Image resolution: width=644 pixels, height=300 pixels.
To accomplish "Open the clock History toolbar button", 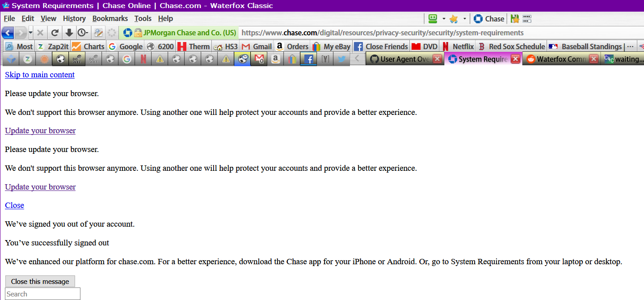I will point(83,33).
